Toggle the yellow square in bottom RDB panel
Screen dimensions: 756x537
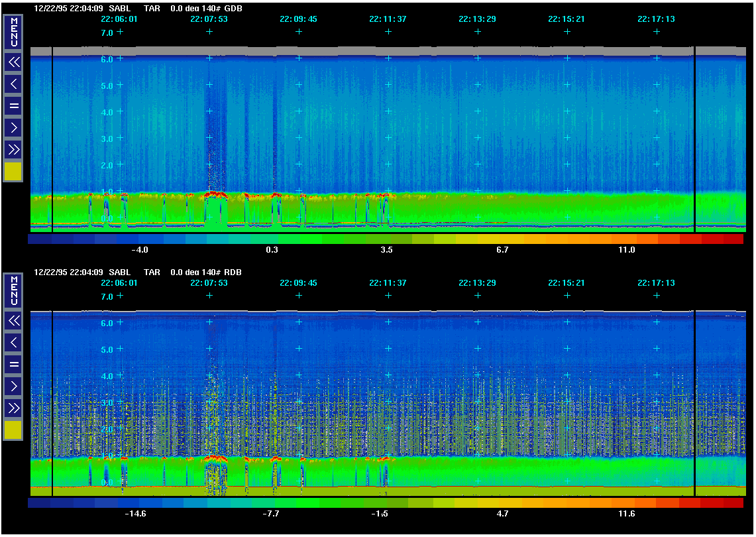coord(13,430)
